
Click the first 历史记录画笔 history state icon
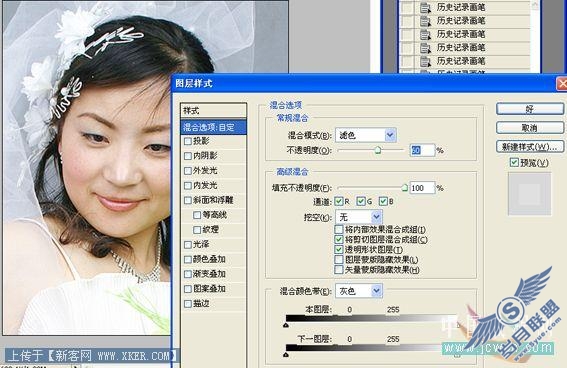(425, 8)
